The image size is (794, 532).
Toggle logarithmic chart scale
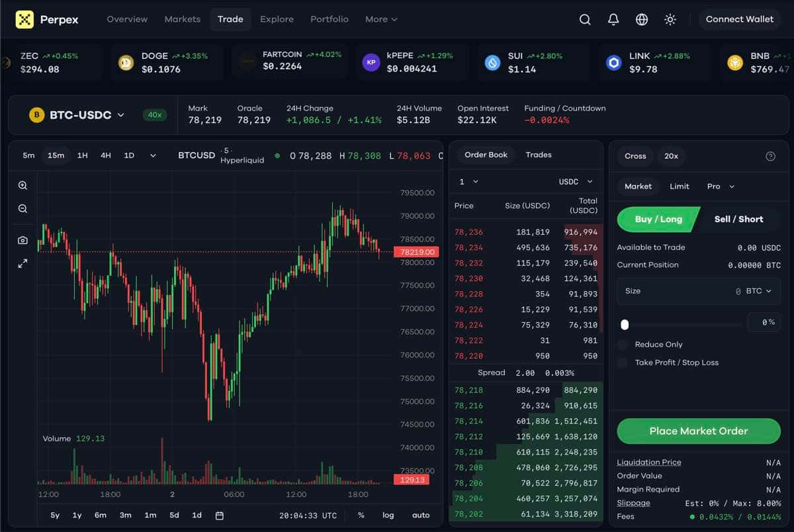[x=388, y=515]
